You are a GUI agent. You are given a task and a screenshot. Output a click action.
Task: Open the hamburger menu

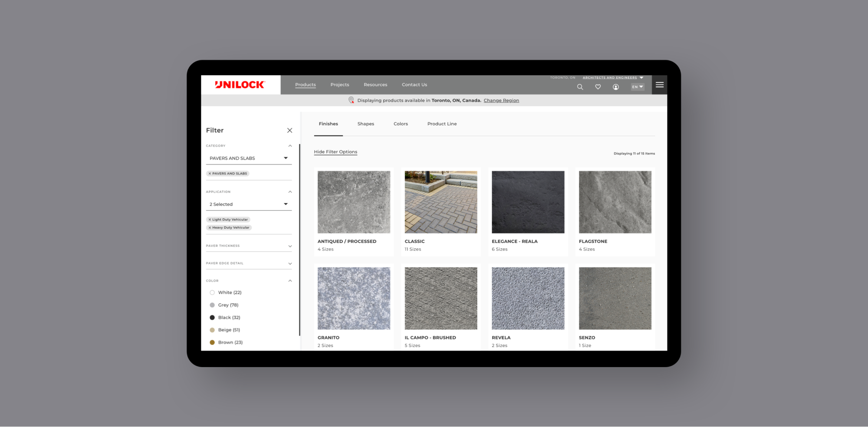point(659,85)
